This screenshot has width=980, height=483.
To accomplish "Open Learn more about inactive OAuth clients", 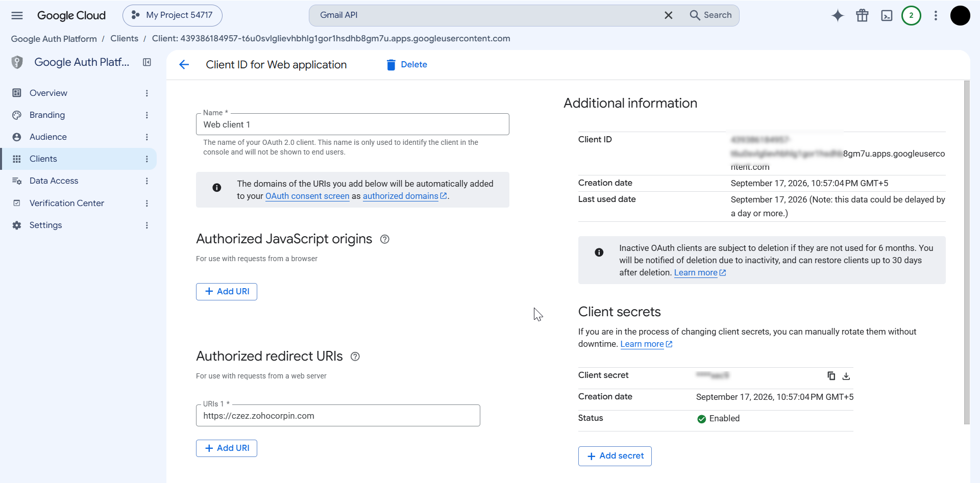I will pos(700,272).
